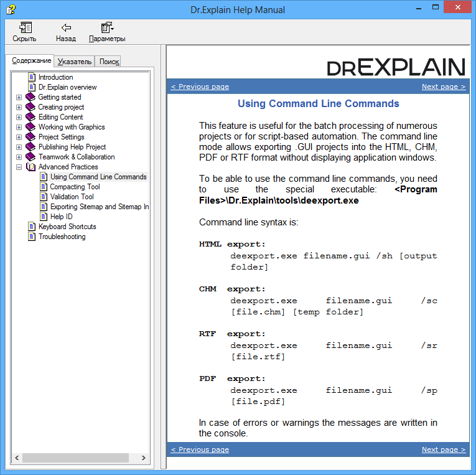Viewport: 476px width, 475px height.
Task: Expand the Creating project node
Action: [19, 108]
